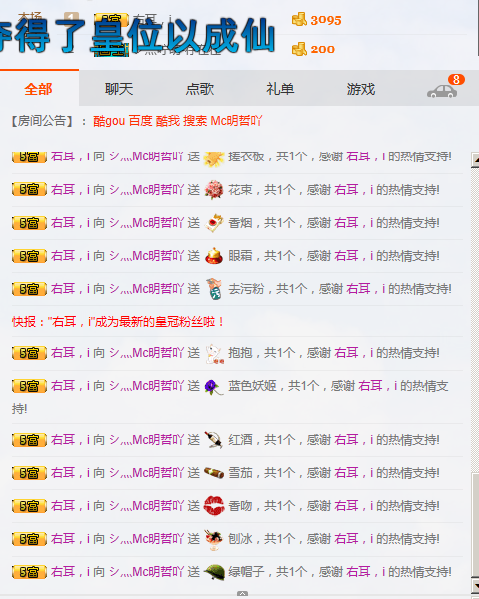Click the 5富 badge in the 抱抱 row
The height and width of the screenshot is (599, 479).
pos(29,353)
